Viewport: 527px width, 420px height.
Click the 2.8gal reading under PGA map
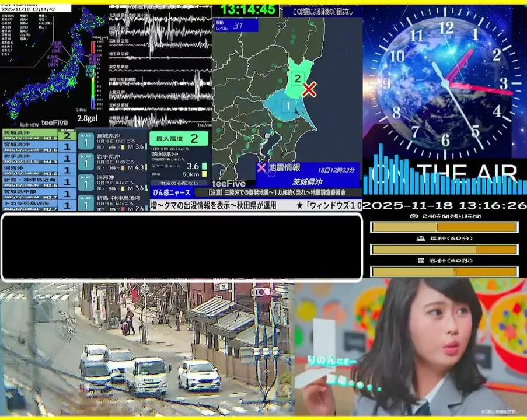[88, 118]
